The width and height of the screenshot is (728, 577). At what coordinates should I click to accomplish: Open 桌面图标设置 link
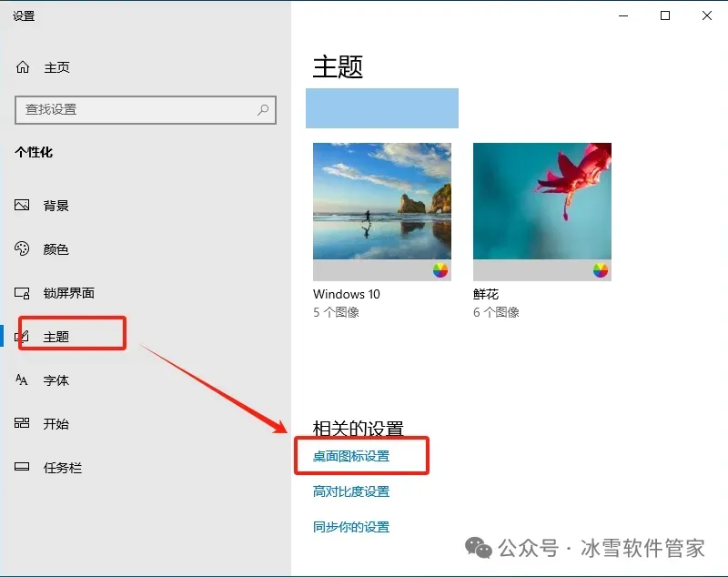(351, 456)
